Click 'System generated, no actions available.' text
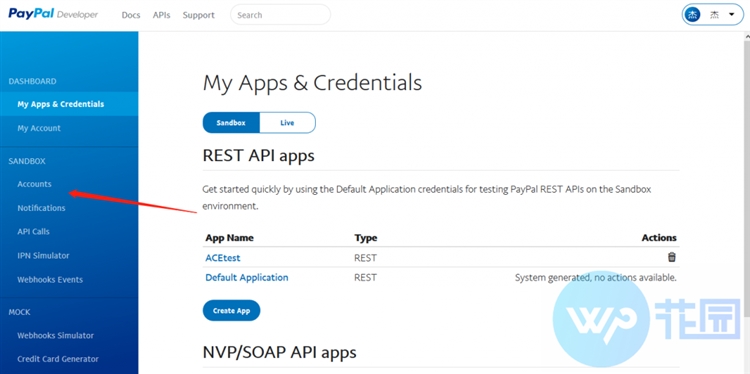This screenshot has width=750, height=374. tap(596, 277)
